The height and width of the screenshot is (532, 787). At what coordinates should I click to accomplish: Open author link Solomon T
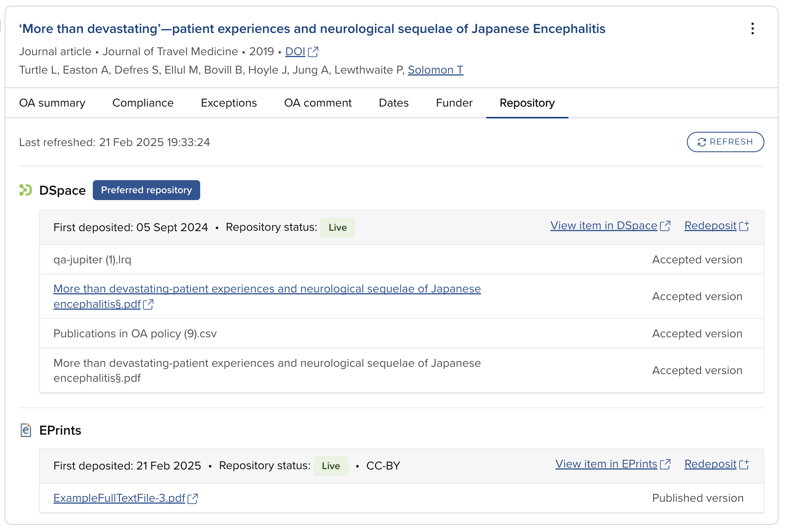[x=435, y=70]
